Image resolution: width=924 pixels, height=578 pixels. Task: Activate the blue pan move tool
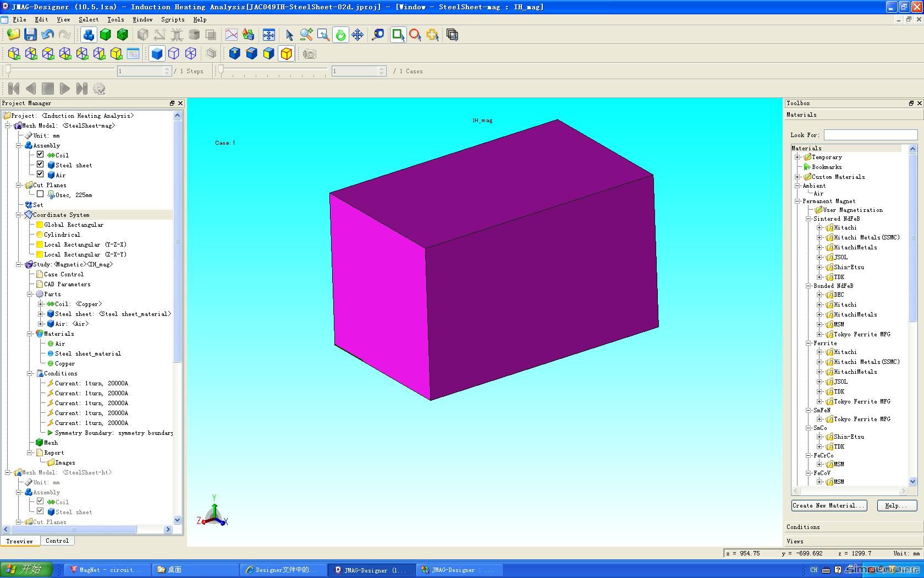(x=358, y=35)
